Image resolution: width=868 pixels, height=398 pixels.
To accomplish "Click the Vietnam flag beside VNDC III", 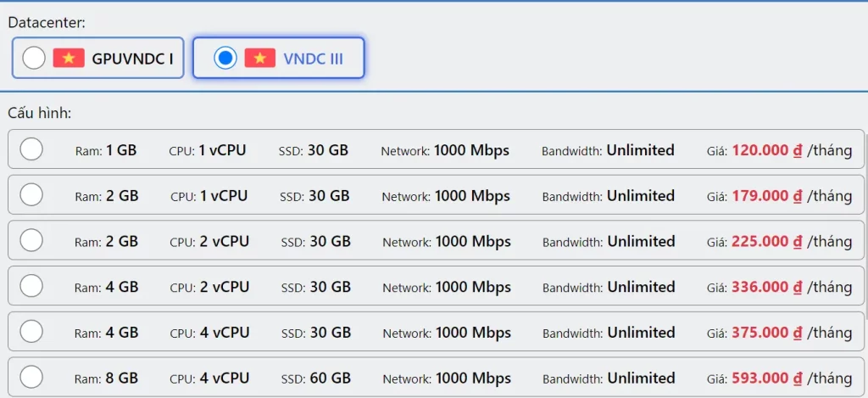I will point(260,58).
